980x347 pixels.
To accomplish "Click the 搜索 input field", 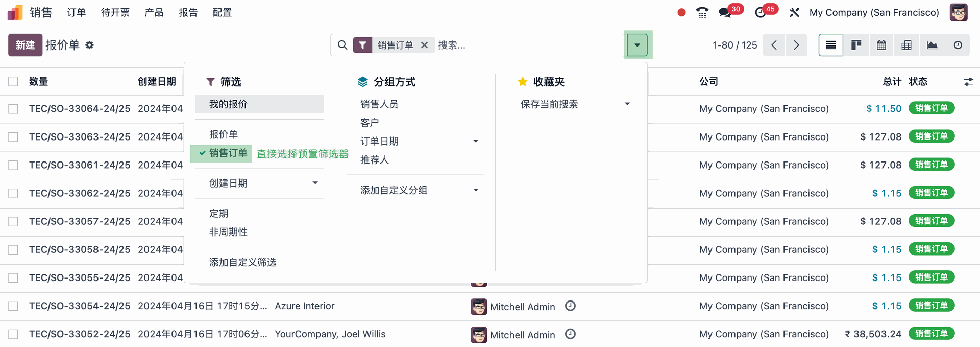I will [x=526, y=45].
